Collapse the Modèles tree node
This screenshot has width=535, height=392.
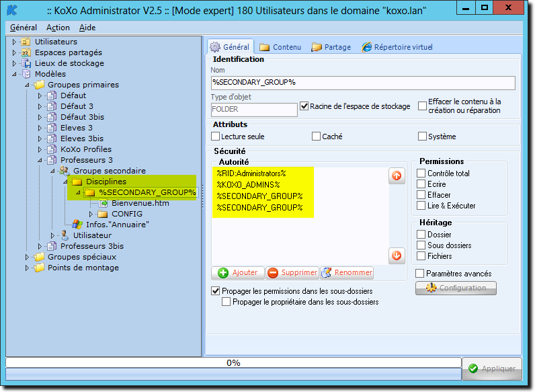(14, 74)
